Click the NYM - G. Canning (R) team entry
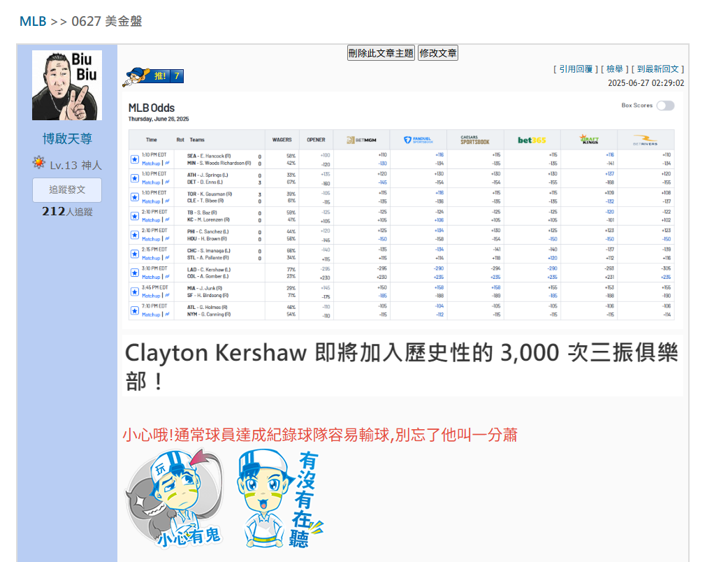Viewport: 728px width, 562px height. coord(209,315)
